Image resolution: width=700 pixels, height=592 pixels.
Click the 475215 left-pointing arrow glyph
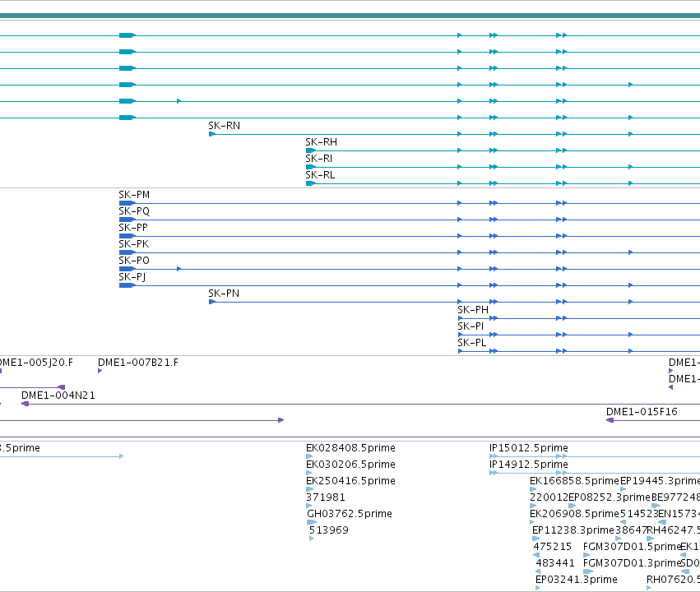[x=536, y=555]
